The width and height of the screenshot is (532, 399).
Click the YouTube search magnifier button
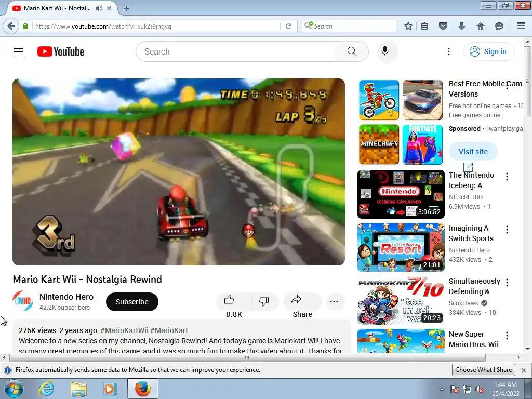point(352,51)
